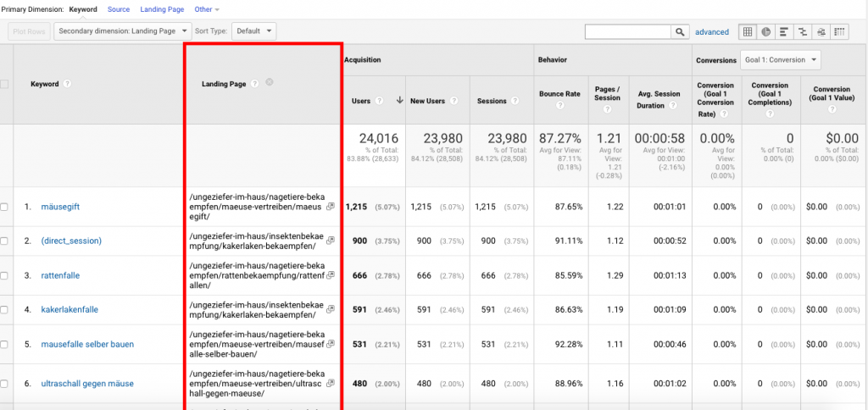Open ultraschall gegen mäuse external link icon

331,383
